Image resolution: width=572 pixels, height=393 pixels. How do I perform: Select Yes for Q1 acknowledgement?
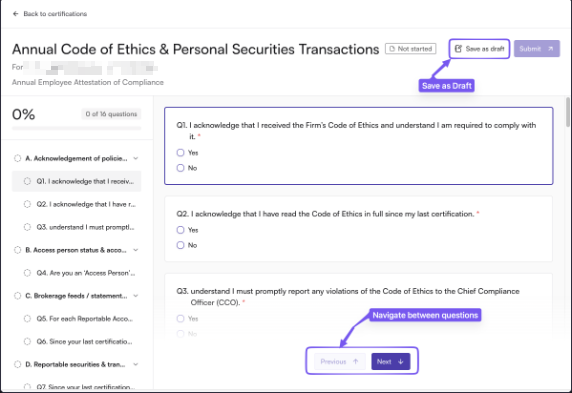(180, 153)
